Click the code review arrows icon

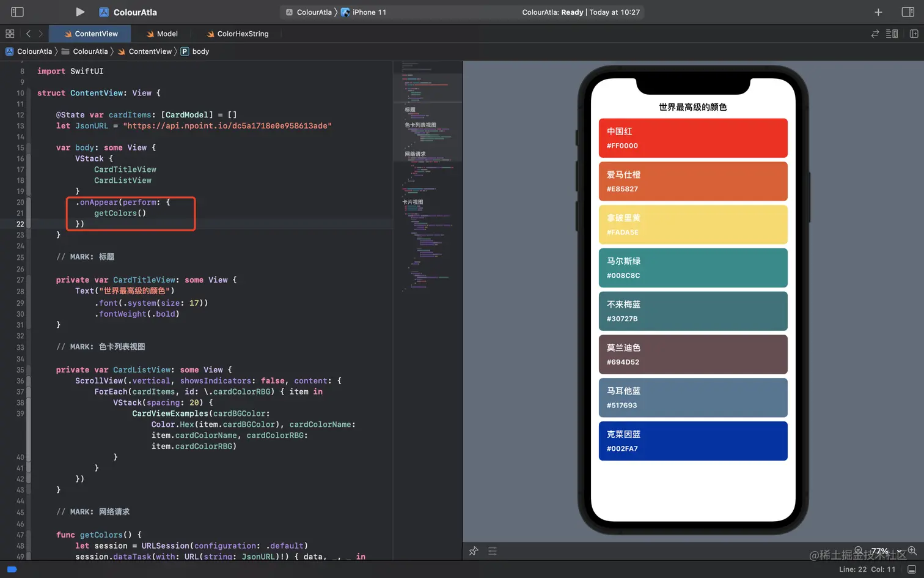(875, 34)
